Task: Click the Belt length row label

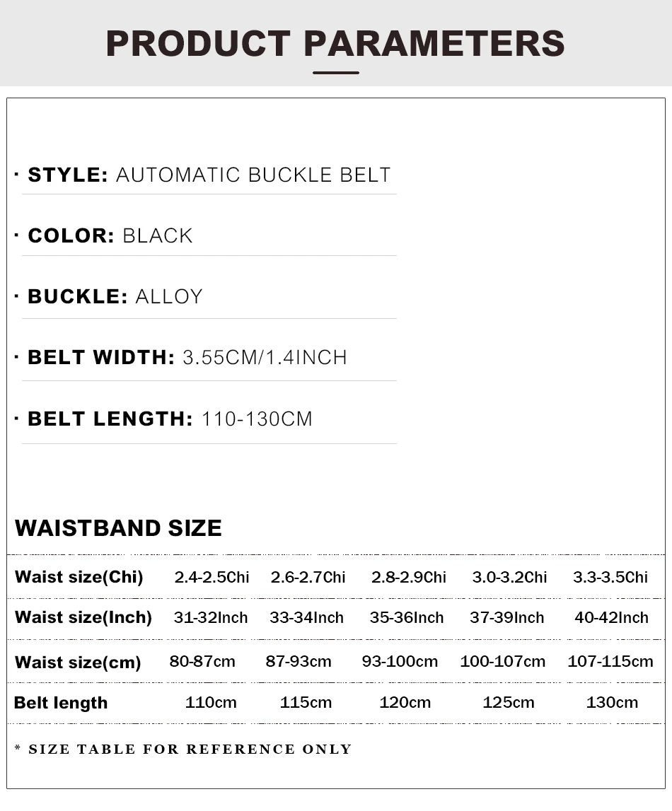Action: coord(61,703)
